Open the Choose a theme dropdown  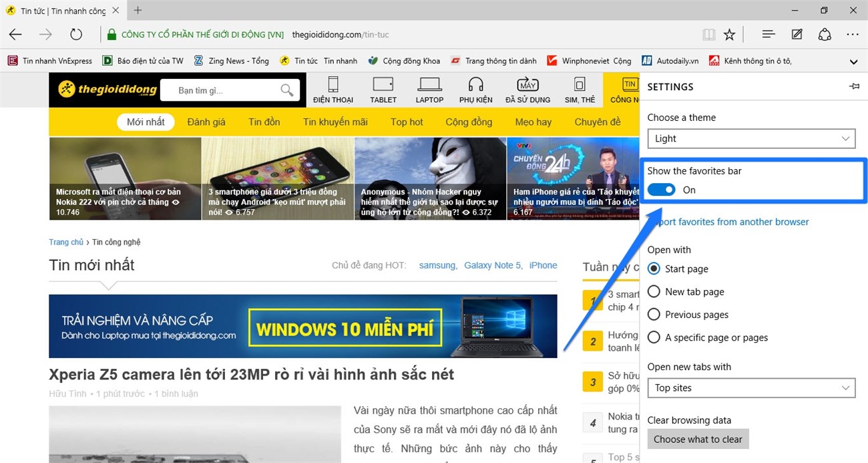751,138
